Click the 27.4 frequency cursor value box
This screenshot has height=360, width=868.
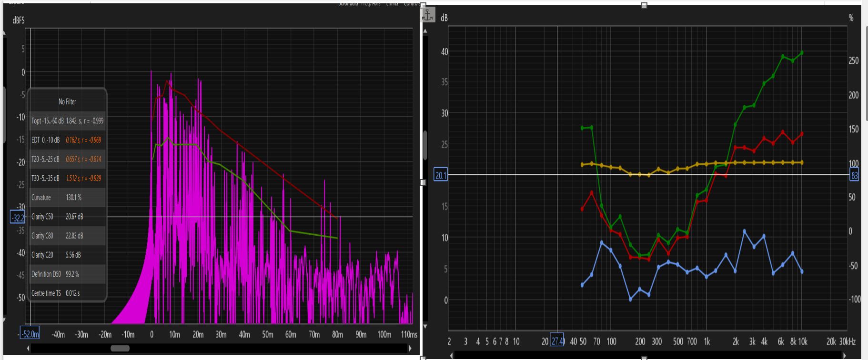(x=557, y=341)
